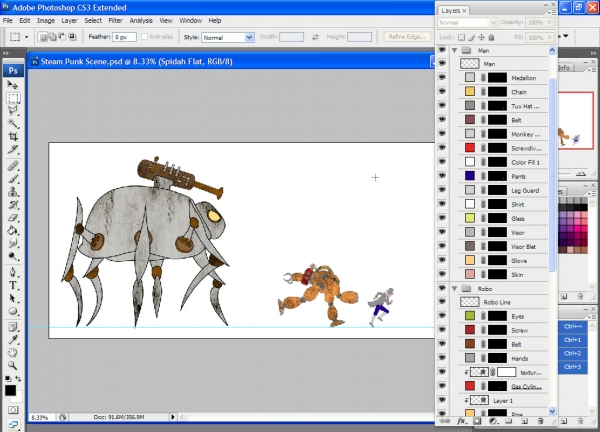The width and height of the screenshot is (600, 432).
Task: Select the Dodge tool
Action: pos(13,256)
